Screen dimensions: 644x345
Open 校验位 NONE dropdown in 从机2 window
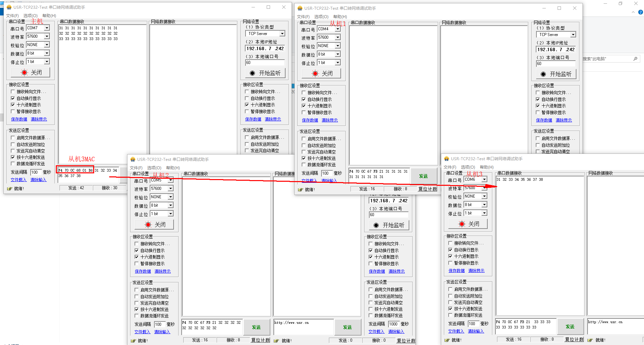coord(171,197)
